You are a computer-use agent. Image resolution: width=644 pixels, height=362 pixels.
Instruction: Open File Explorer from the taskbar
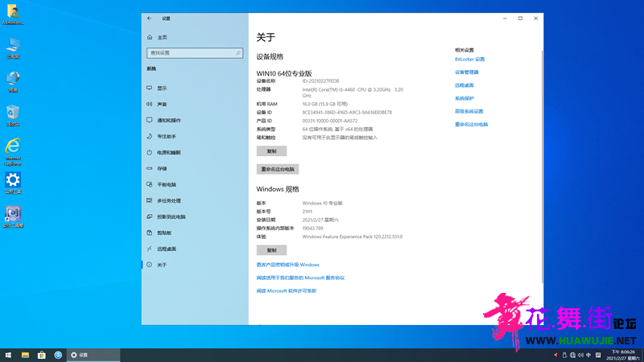point(25,355)
